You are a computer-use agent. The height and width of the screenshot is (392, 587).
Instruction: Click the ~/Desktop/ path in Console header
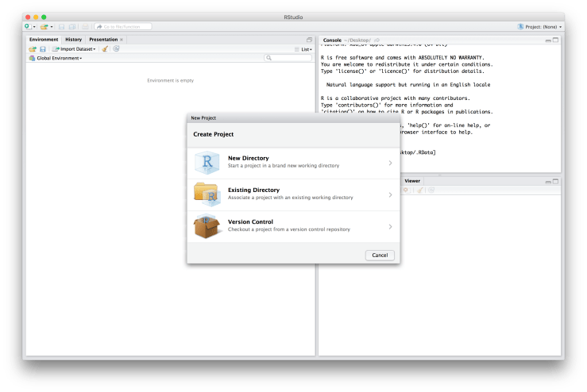pos(357,40)
